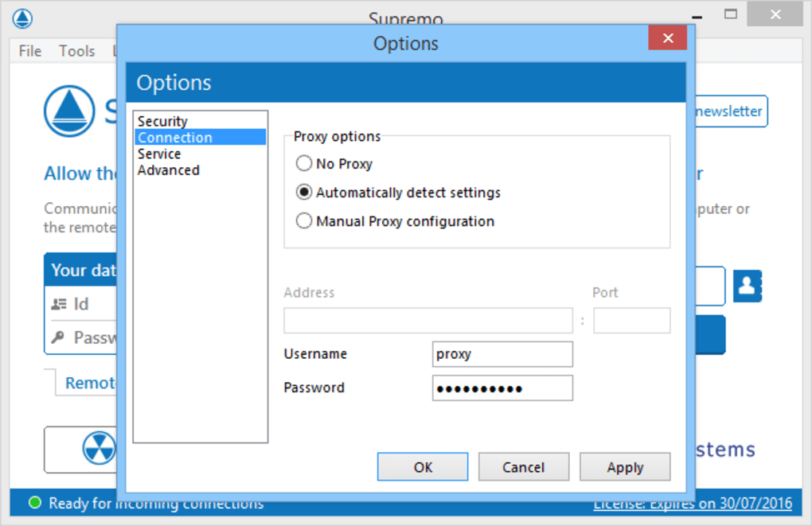This screenshot has height=526, width=812.
Task: Select the No Proxy radio button
Action: [x=303, y=163]
